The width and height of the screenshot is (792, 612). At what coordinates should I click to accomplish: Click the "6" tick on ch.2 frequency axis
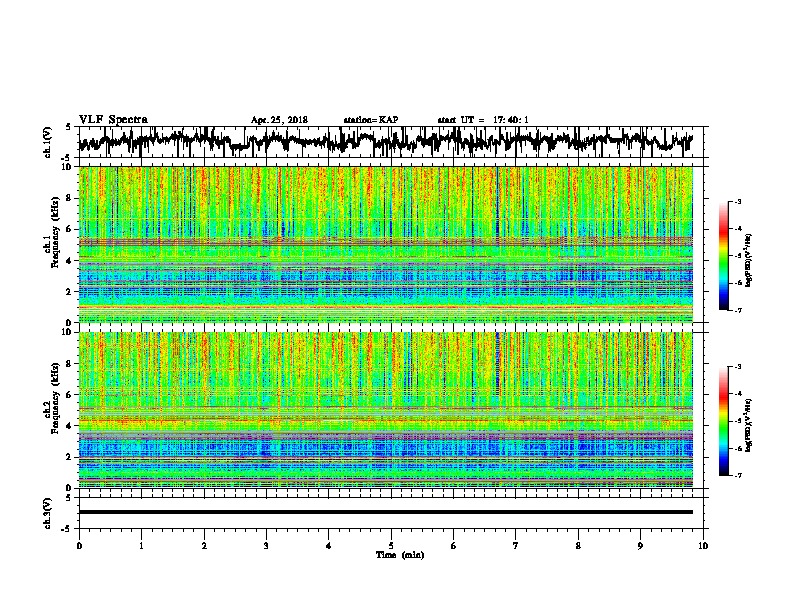[x=70, y=394]
